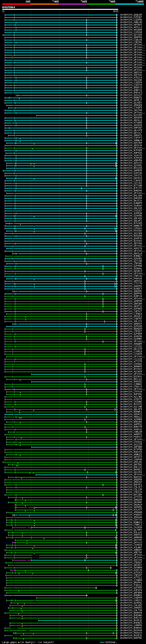Open entry UniRef100_A7E2L4
146x644 pixels.
click(131, 77)
